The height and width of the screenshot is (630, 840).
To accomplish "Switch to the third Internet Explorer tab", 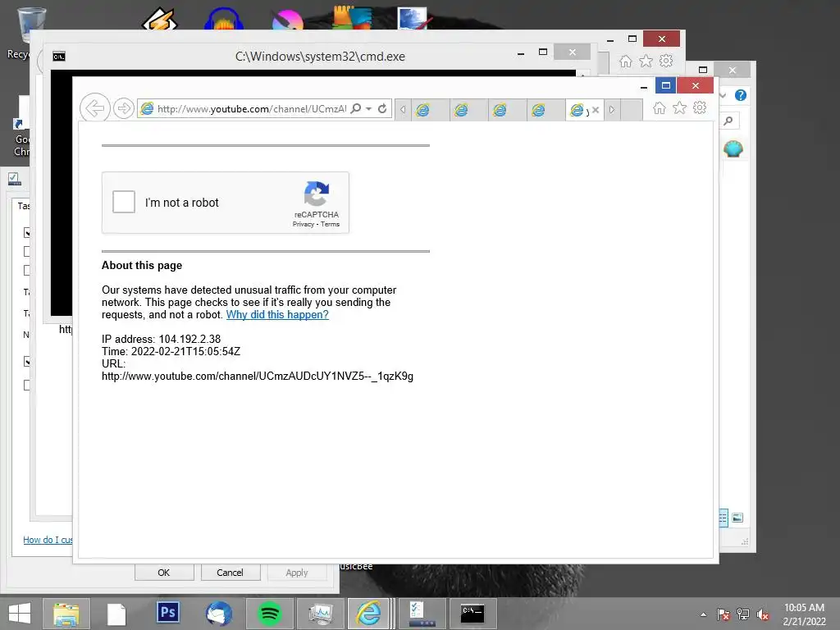I will pos(507,110).
